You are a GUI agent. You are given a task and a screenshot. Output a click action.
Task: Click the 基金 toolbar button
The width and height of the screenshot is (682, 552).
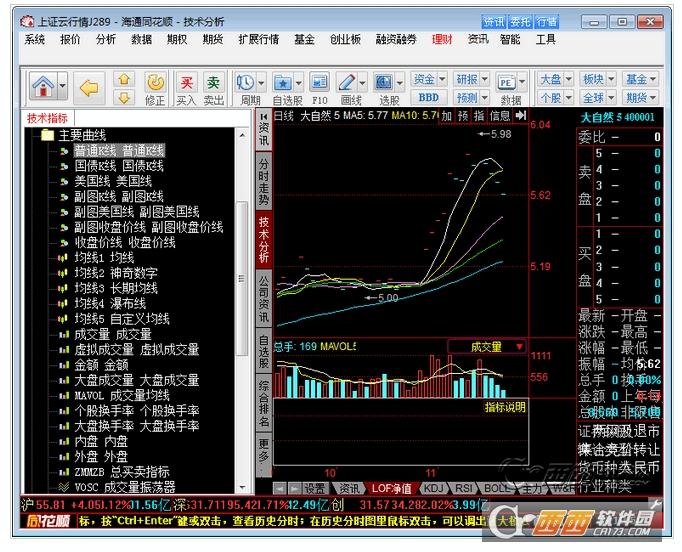[640, 79]
